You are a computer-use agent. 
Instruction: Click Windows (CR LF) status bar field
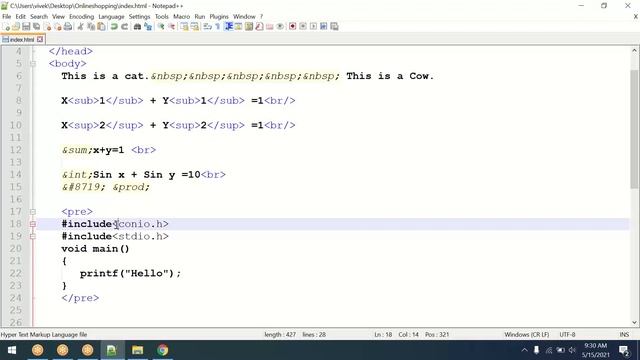(x=527, y=335)
